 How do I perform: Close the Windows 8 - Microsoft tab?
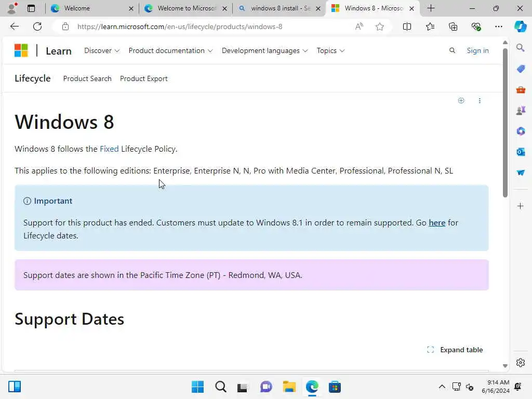411,8
